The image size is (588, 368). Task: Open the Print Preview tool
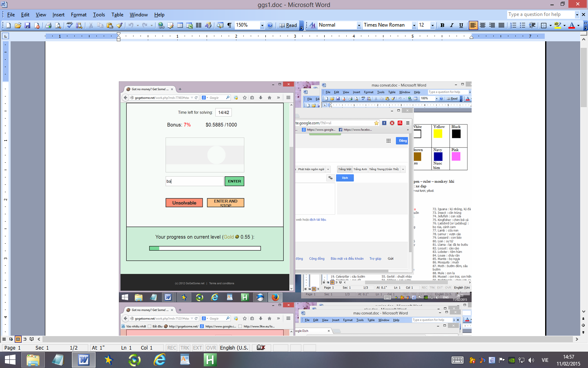(x=58, y=25)
